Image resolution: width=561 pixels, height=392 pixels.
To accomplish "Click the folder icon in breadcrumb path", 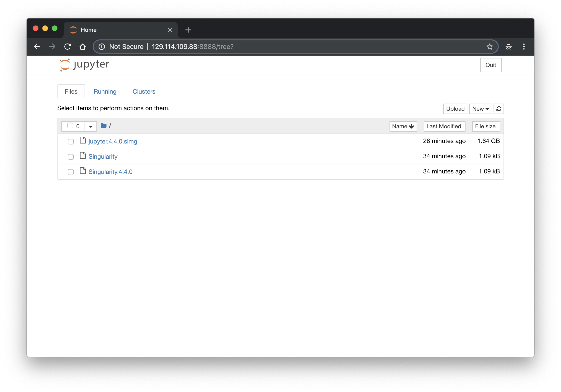I will [104, 125].
